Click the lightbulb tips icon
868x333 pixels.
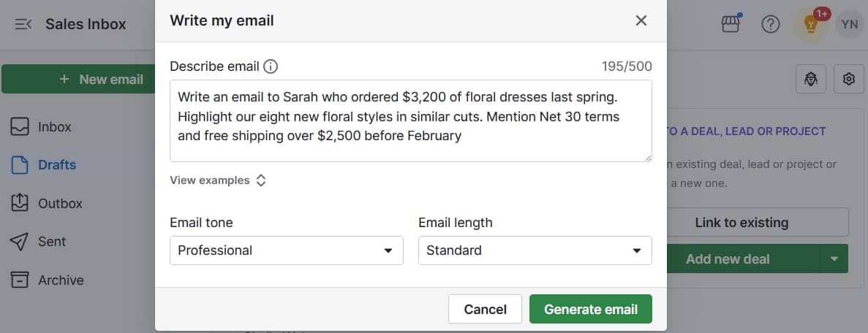pyautogui.click(x=810, y=24)
